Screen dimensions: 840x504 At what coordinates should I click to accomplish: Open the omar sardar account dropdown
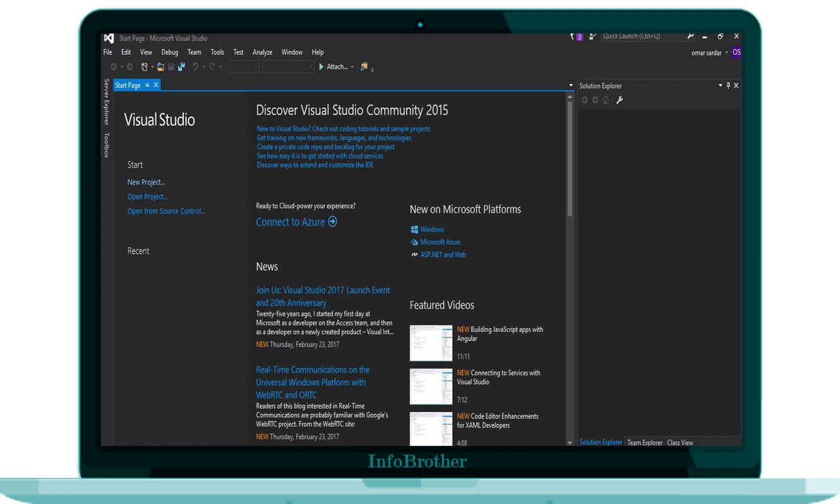point(727,53)
